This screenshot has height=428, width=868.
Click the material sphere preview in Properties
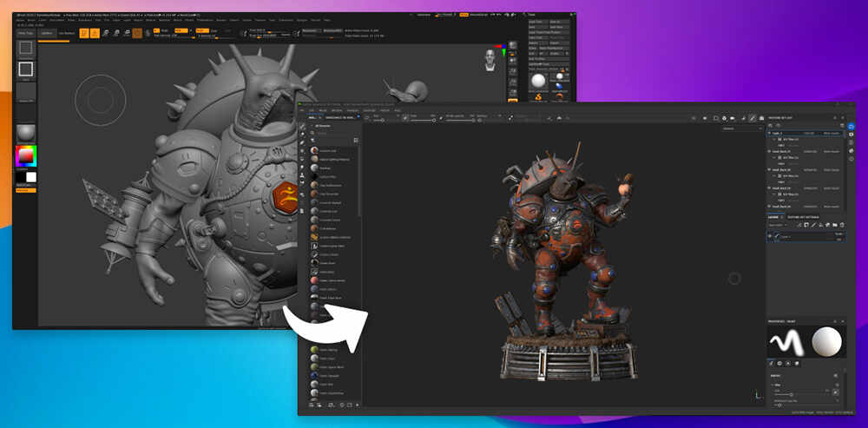pyautogui.click(x=826, y=342)
